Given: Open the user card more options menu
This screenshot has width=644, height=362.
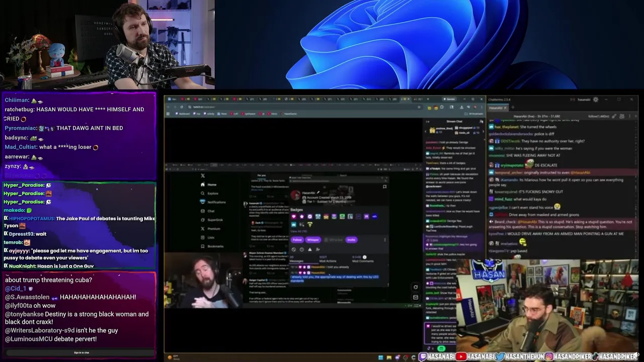Looking at the screenshot, I should [385, 240].
